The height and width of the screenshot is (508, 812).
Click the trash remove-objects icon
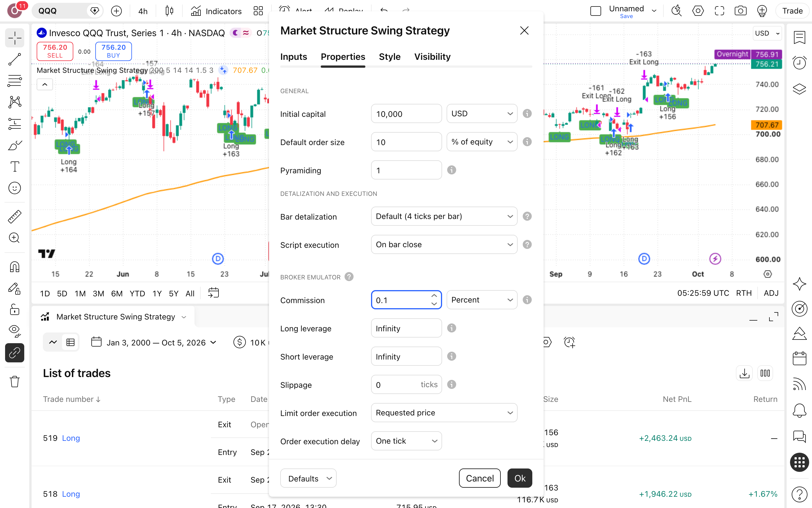point(14,382)
